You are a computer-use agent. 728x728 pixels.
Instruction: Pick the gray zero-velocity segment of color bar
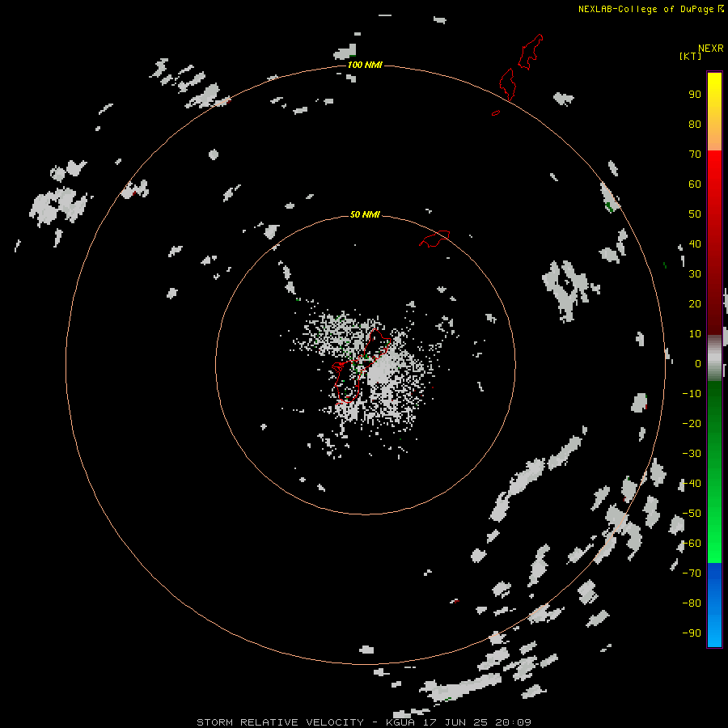coord(714,358)
